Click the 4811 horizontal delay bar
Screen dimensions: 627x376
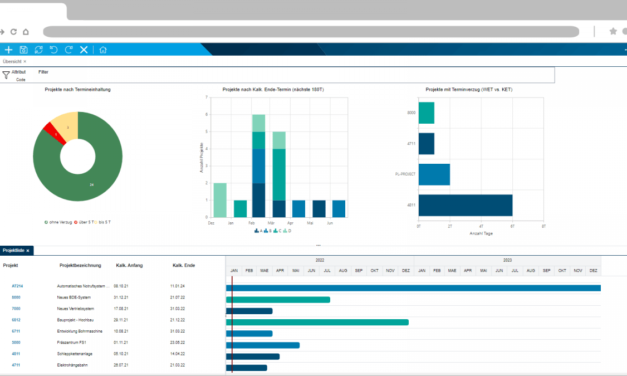click(x=465, y=205)
